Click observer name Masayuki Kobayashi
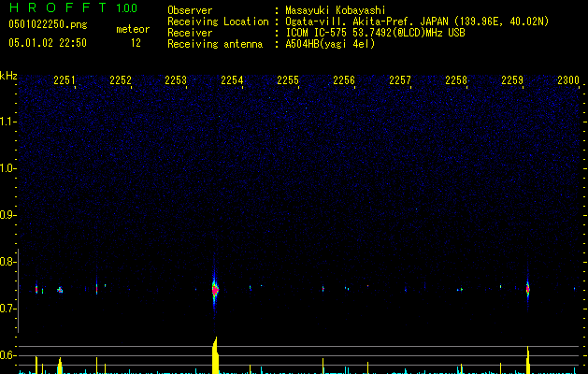The width and height of the screenshot is (588, 374). coord(336,10)
